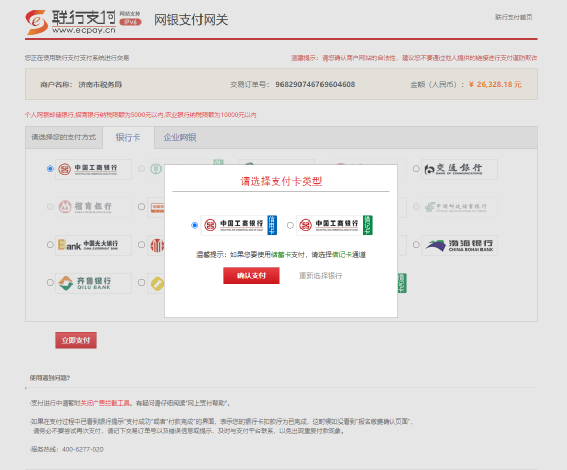The image size is (567, 470).
Task: Click the 中国邮政储蓄银行 logo
Action: point(459,207)
